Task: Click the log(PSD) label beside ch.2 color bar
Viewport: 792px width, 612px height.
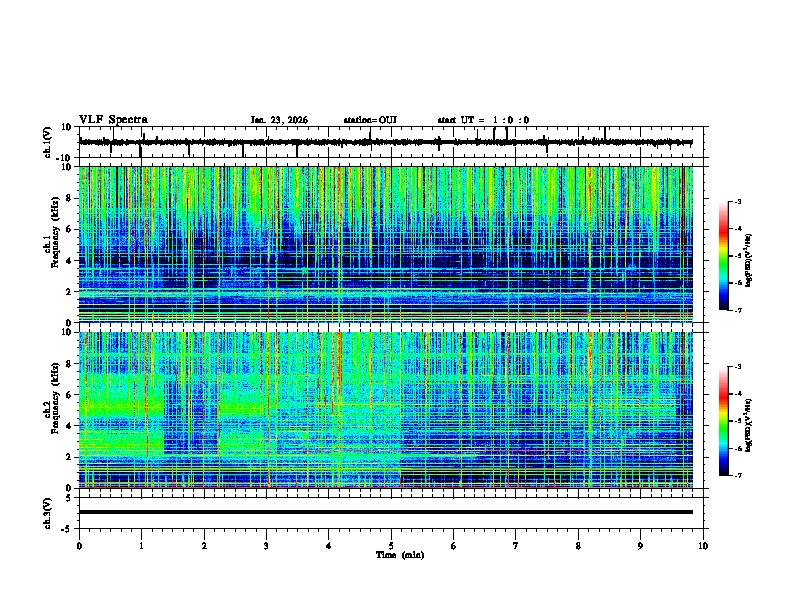Action: (x=749, y=426)
